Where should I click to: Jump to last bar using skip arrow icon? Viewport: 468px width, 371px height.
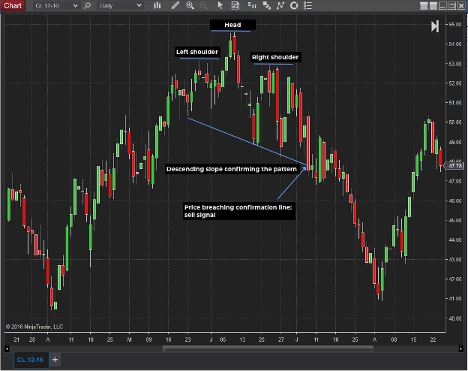pyautogui.click(x=435, y=26)
